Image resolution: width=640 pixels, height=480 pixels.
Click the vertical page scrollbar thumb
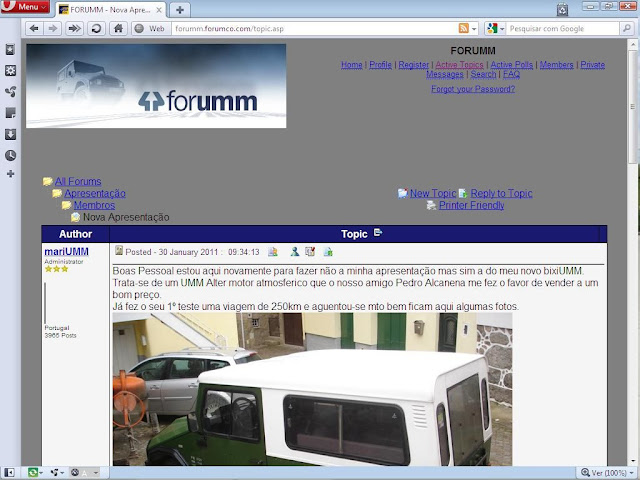pos(633,107)
